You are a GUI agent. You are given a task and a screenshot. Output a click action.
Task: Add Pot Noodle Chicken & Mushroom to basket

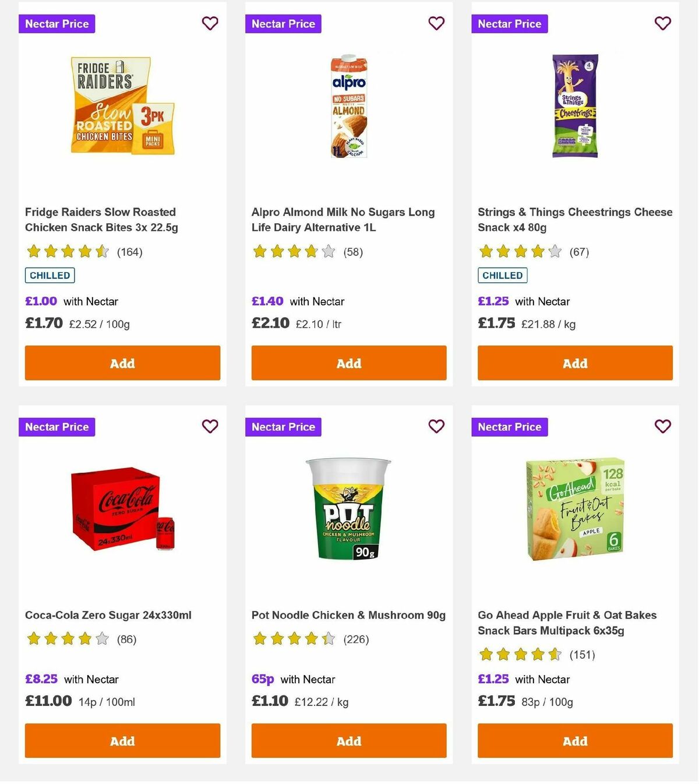(x=348, y=741)
